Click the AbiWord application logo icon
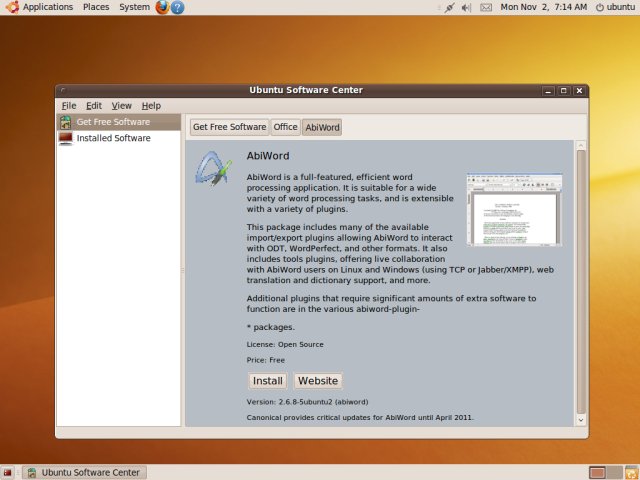640x480 pixels. coord(213,169)
